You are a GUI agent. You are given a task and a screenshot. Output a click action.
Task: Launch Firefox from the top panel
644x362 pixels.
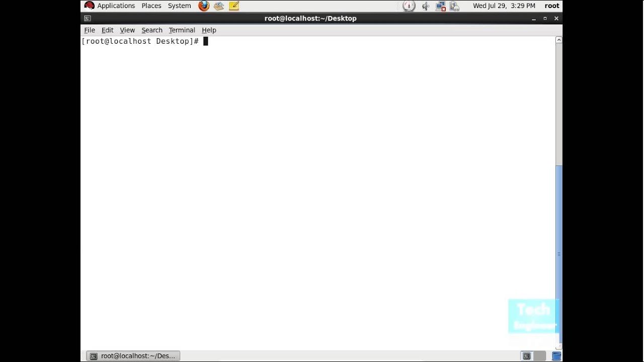[x=204, y=6]
